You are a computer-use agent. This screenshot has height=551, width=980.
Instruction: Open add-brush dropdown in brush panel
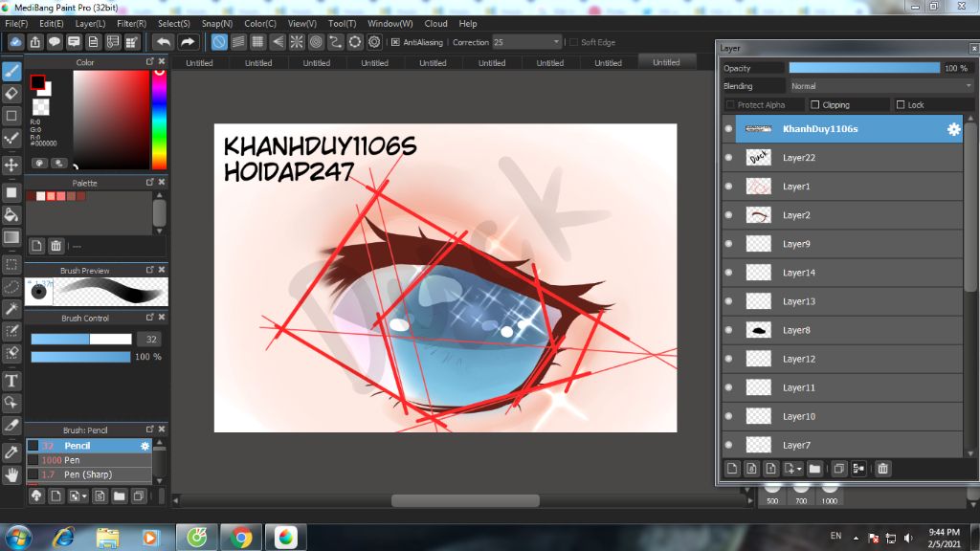[x=84, y=496]
